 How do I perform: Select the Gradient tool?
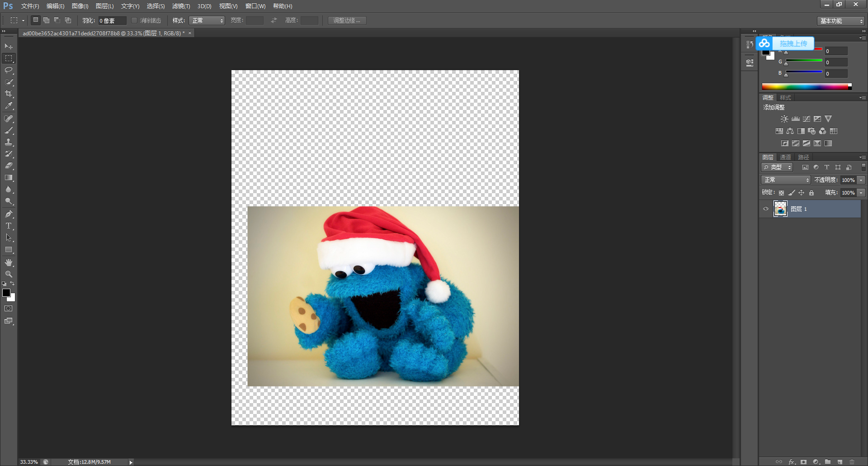[x=9, y=178]
